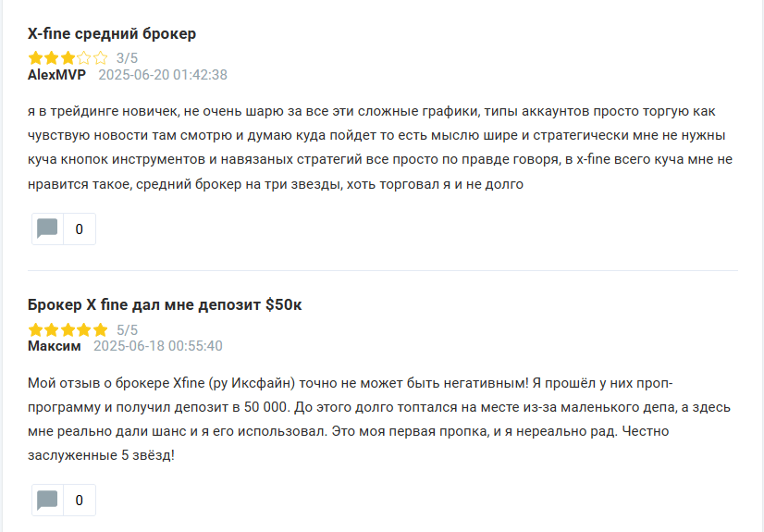The image size is (764, 532).
Task: Click comment count 0 under Максим's review
Action: click(x=79, y=501)
